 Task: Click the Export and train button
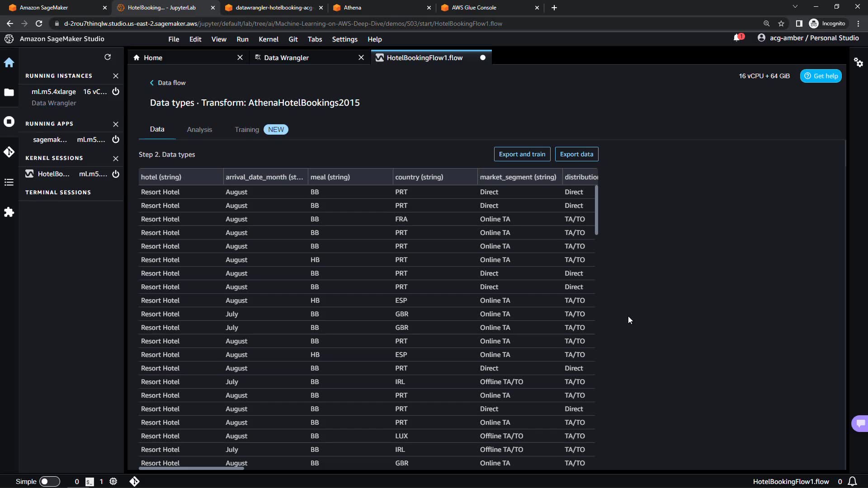[522, 154]
